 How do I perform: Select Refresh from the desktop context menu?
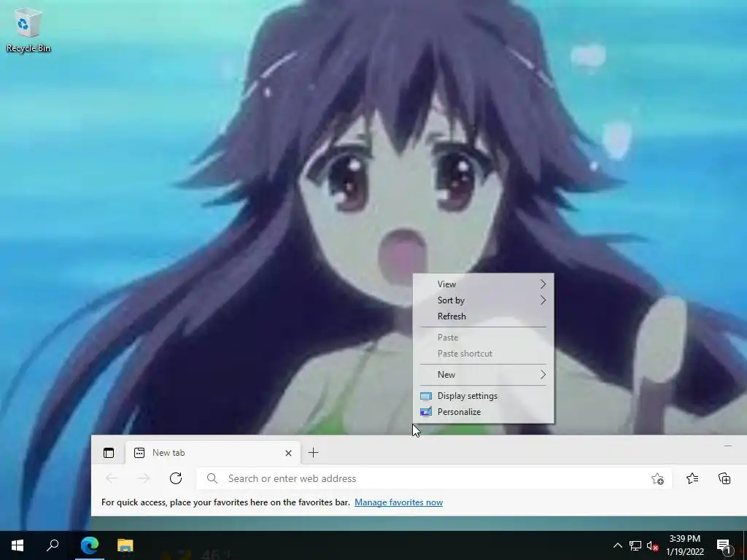pos(483,316)
